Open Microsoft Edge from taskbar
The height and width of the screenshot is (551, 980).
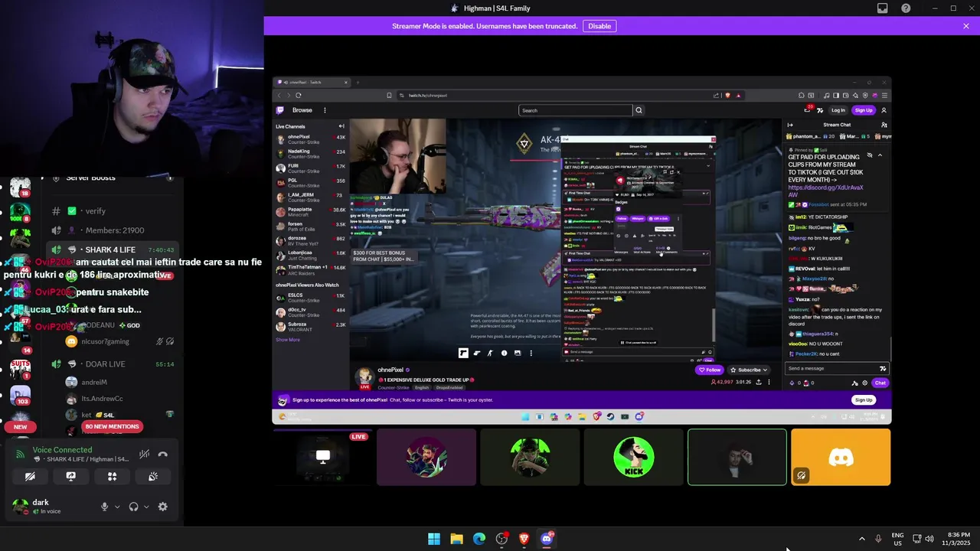479,539
